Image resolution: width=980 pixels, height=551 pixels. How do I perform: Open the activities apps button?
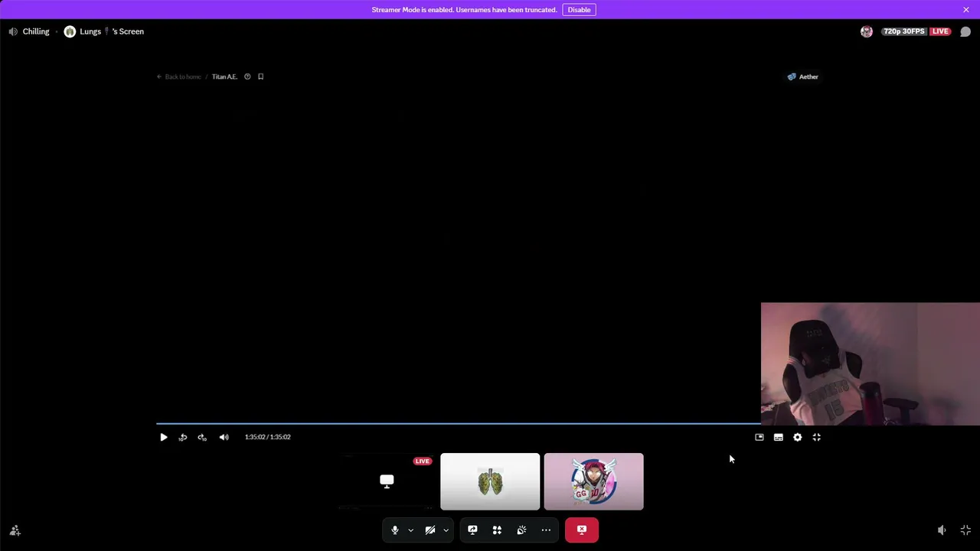497,530
